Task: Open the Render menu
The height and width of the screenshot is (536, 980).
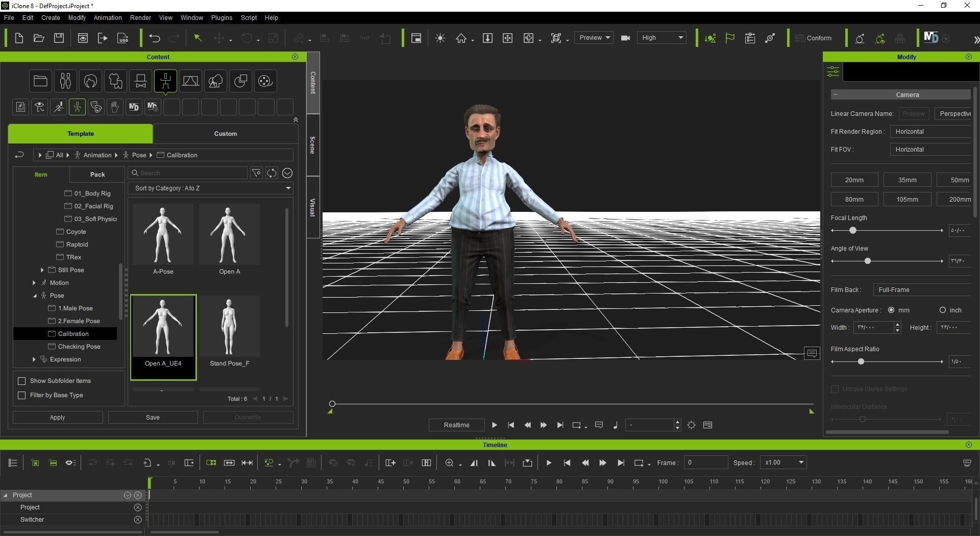Action: 140,17
